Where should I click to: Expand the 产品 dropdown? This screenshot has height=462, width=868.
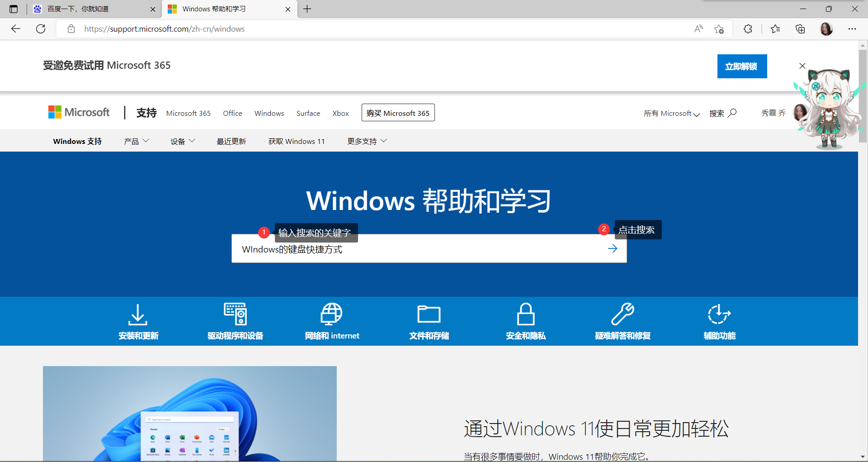[137, 141]
